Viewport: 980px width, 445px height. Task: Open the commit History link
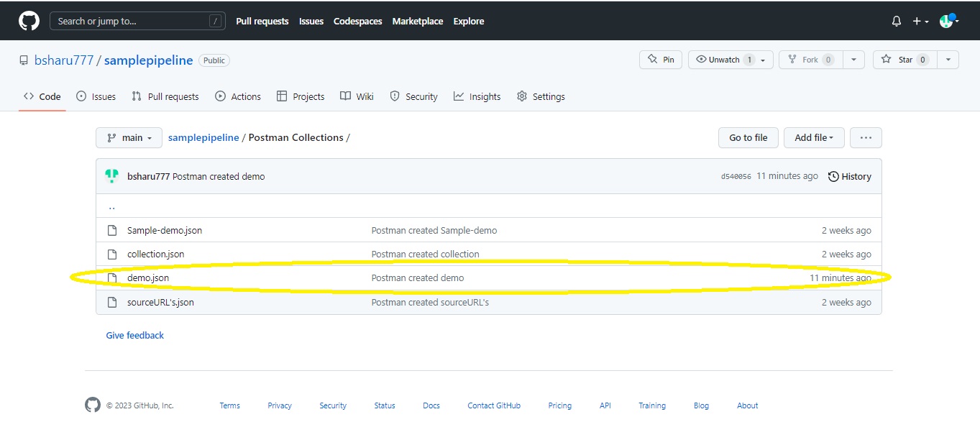pyautogui.click(x=850, y=177)
